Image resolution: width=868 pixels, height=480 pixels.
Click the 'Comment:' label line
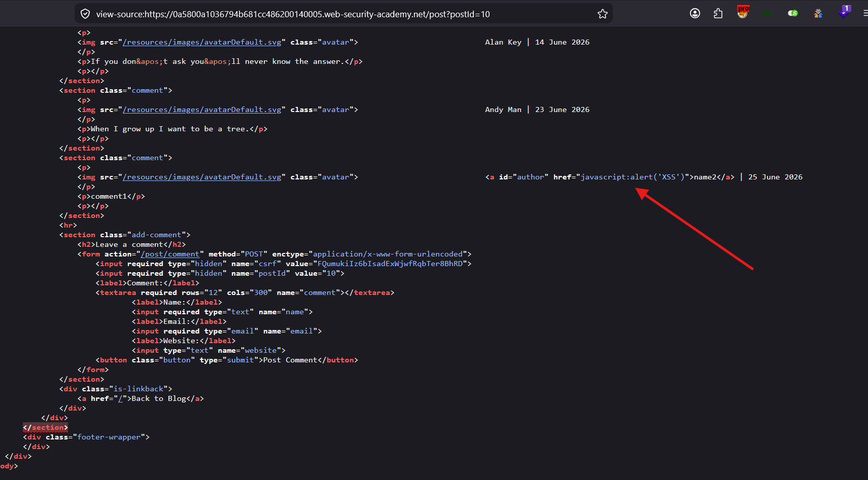pos(148,283)
